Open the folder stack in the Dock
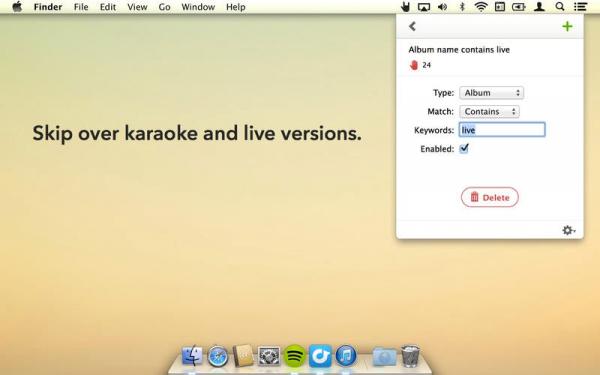This screenshot has width=600, height=375. click(x=384, y=357)
